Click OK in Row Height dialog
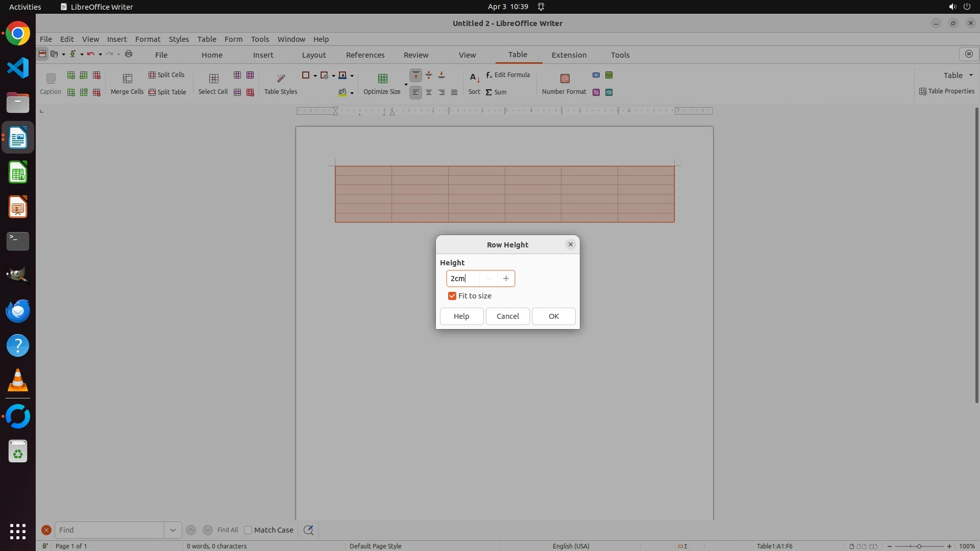980x551 pixels. point(553,316)
